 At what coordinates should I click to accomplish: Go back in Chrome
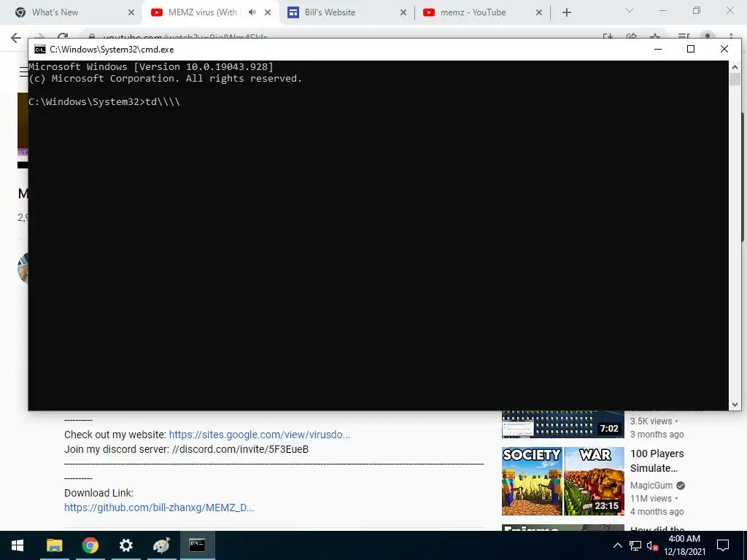[x=16, y=38]
